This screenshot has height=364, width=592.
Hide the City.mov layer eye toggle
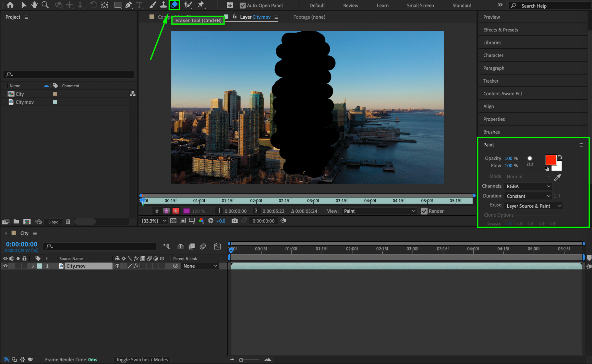[5, 266]
